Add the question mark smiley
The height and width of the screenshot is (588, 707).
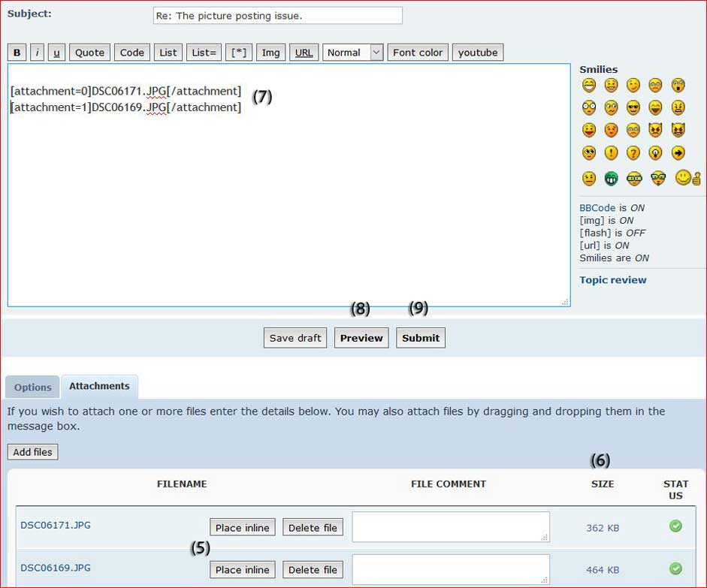pyautogui.click(x=633, y=153)
